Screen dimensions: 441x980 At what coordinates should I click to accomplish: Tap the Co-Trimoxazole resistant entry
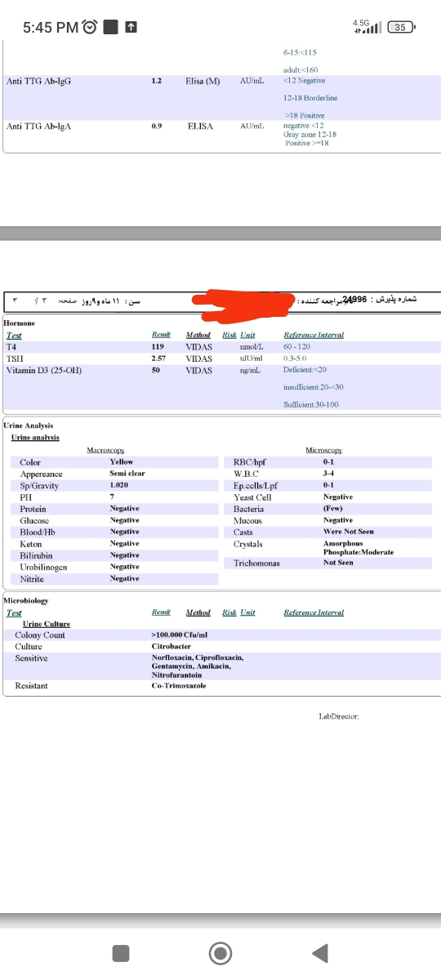tap(179, 685)
